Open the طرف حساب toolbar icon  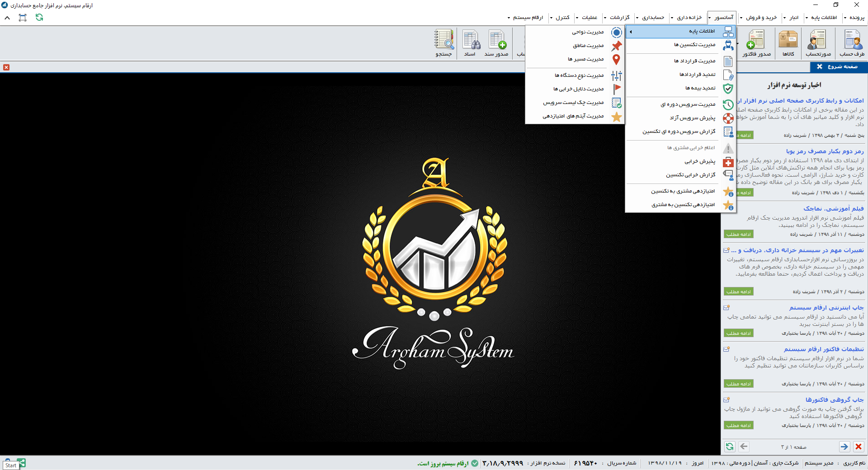852,43
